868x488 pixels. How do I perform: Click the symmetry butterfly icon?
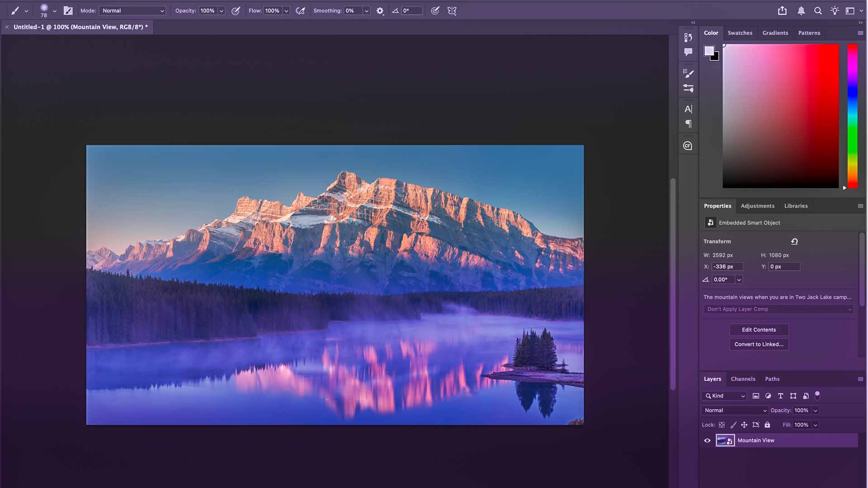(x=452, y=11)
